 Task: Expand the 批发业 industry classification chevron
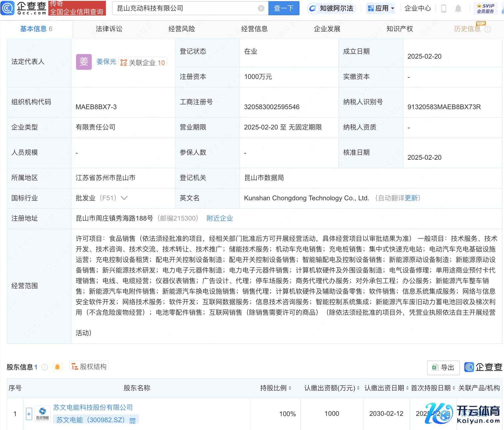tap(124, 198)
